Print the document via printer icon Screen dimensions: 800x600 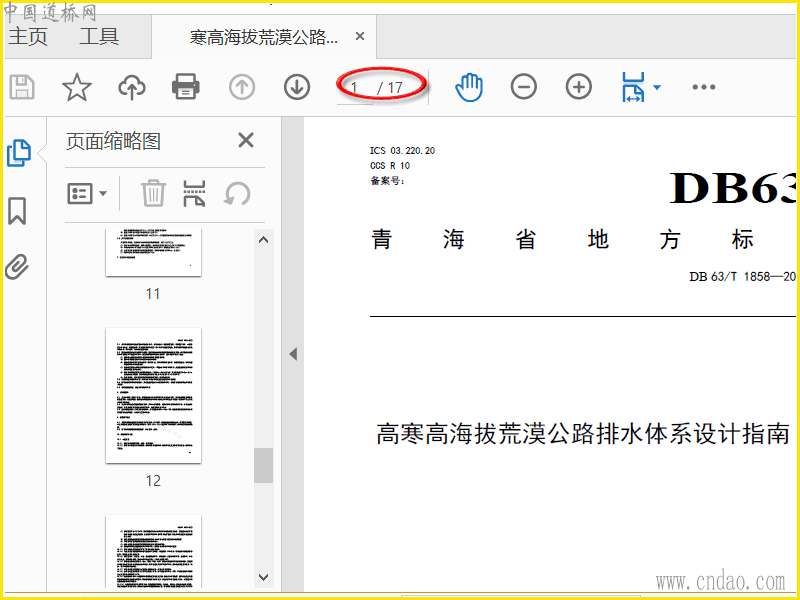186,87
